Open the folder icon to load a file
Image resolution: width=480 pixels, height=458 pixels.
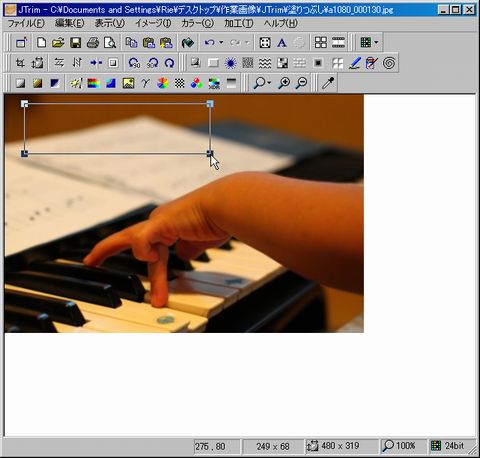point(58,43)
